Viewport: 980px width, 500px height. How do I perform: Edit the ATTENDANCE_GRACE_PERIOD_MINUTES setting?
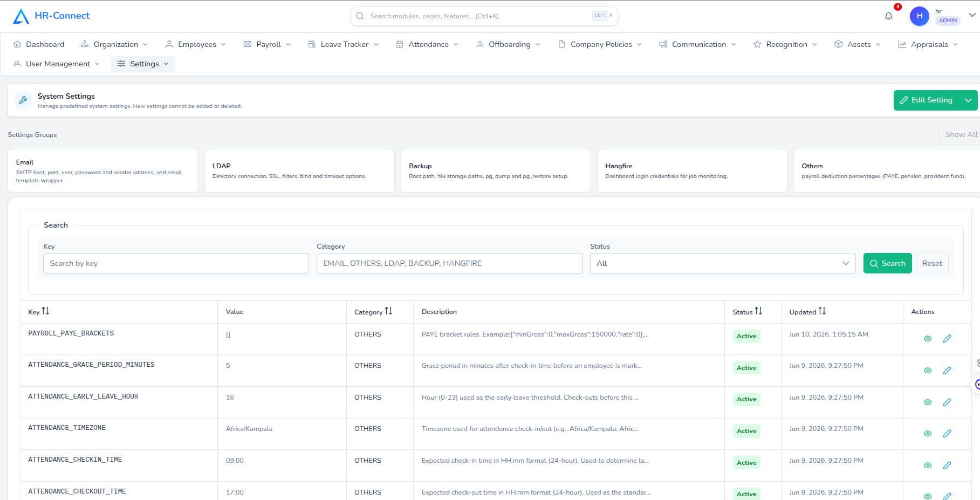click(x=947, y=371)
